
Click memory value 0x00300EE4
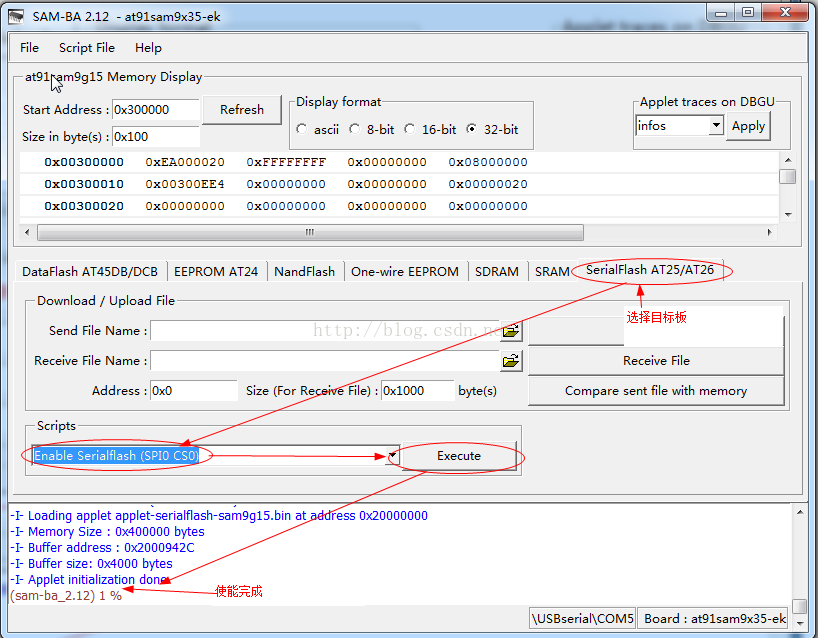click(185, 184)
